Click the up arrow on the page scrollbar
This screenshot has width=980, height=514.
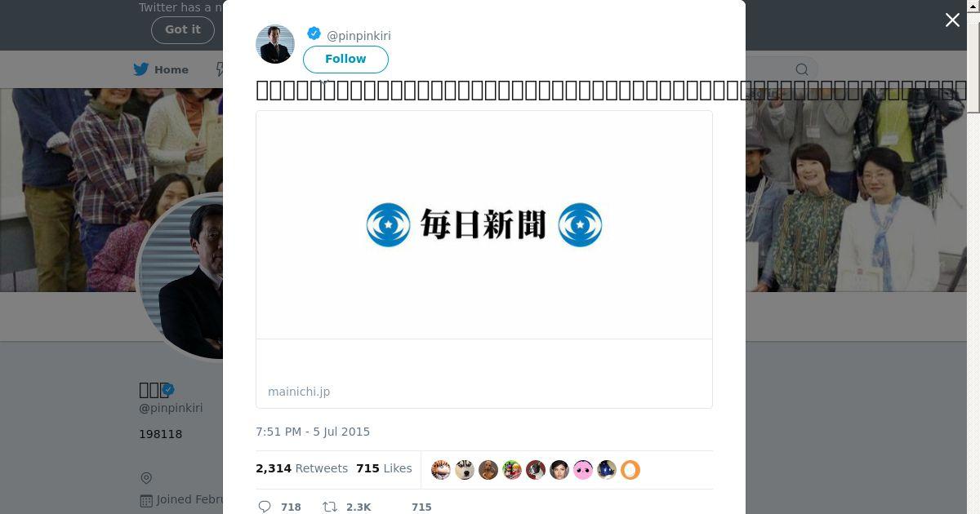tap(973, 7)
